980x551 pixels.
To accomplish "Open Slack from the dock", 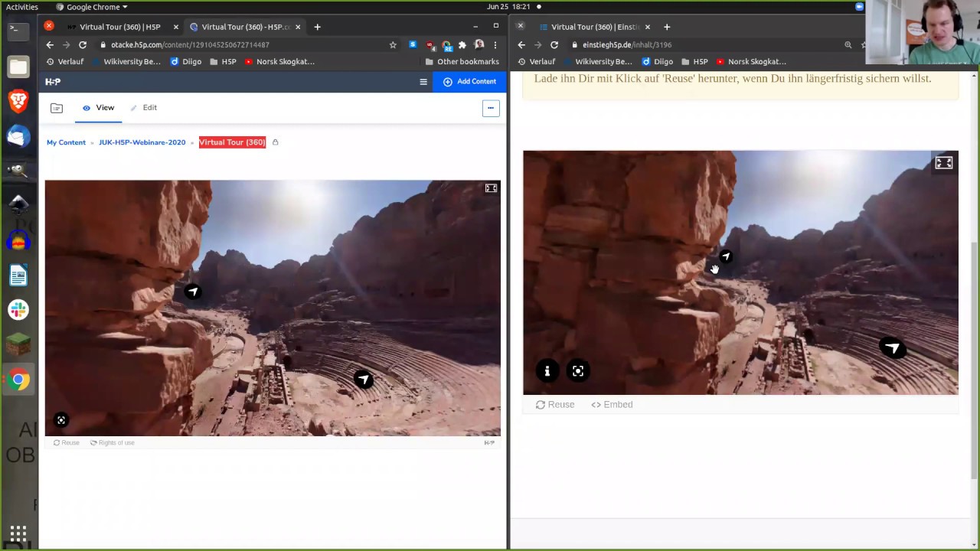I will point(18,310).
